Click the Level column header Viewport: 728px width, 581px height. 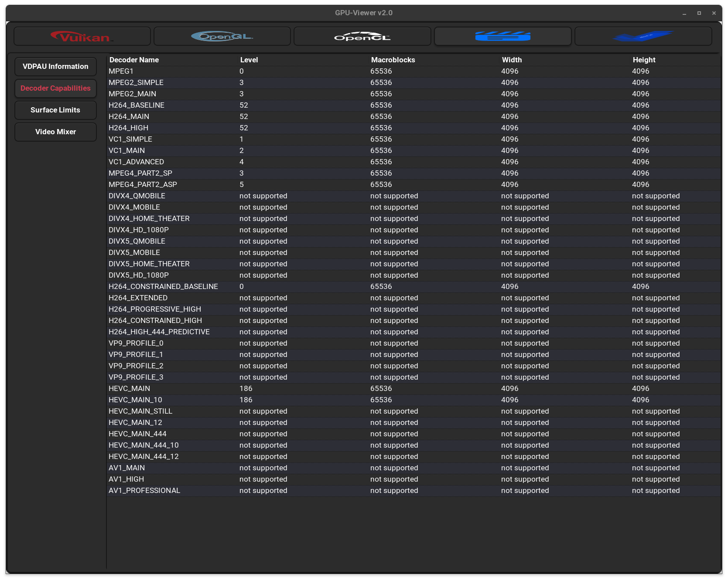[249, 60]
